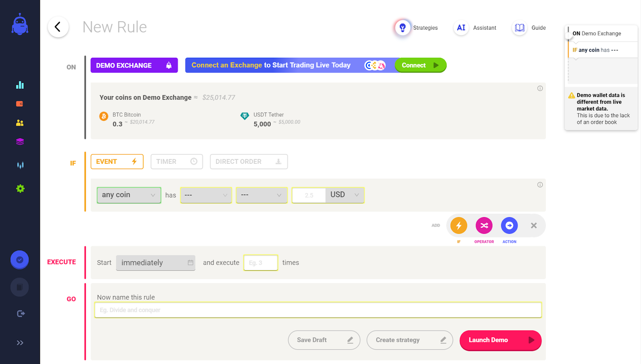Click the green Connect button
Screen dimensions: 641x364
point(420,65)
